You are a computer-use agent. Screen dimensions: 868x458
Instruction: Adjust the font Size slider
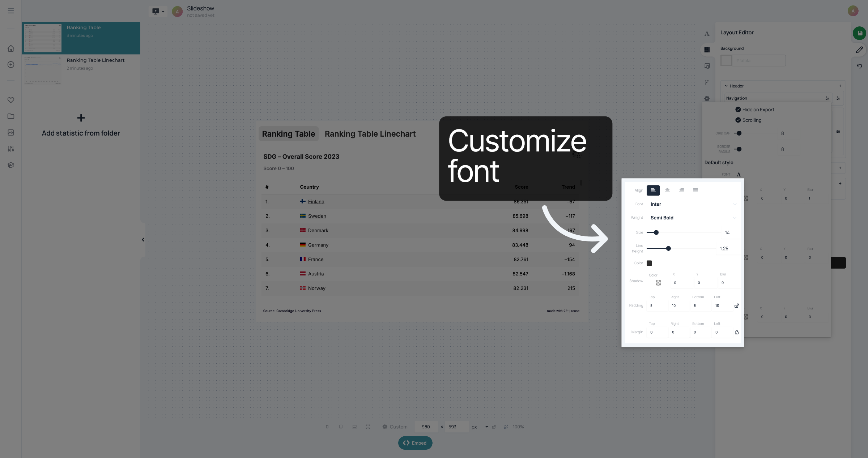(x=684, y=232)
